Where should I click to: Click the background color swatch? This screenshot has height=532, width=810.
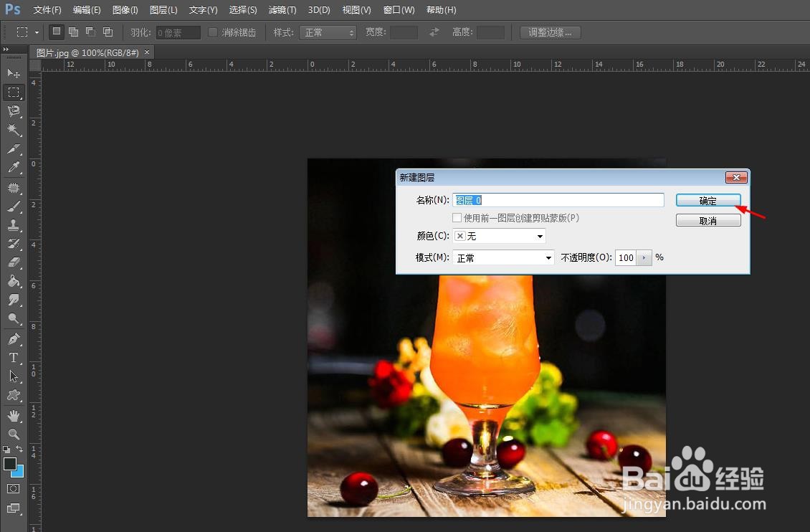point(19,472)
